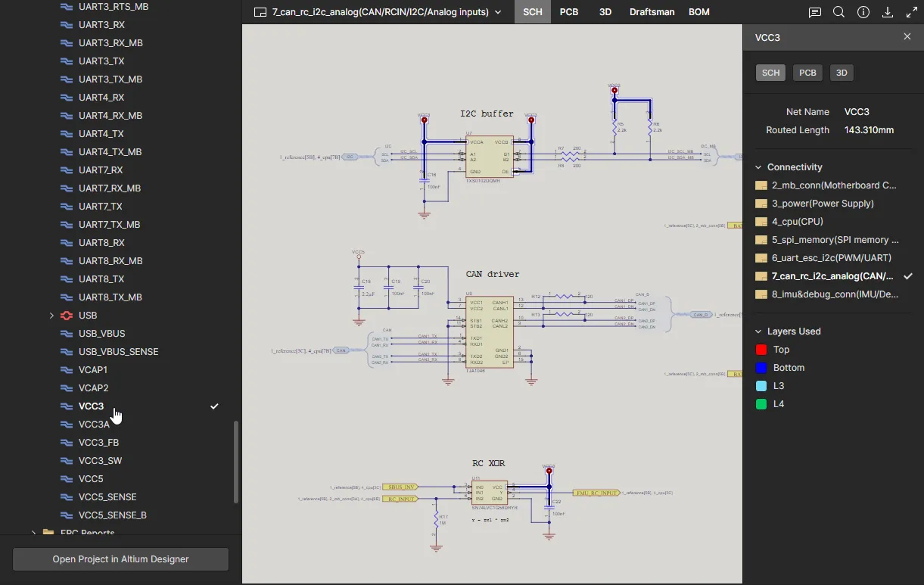Click the 3_power sheet icon
The width and height of the screenshot is (924, 585).
tap(761, 204)
